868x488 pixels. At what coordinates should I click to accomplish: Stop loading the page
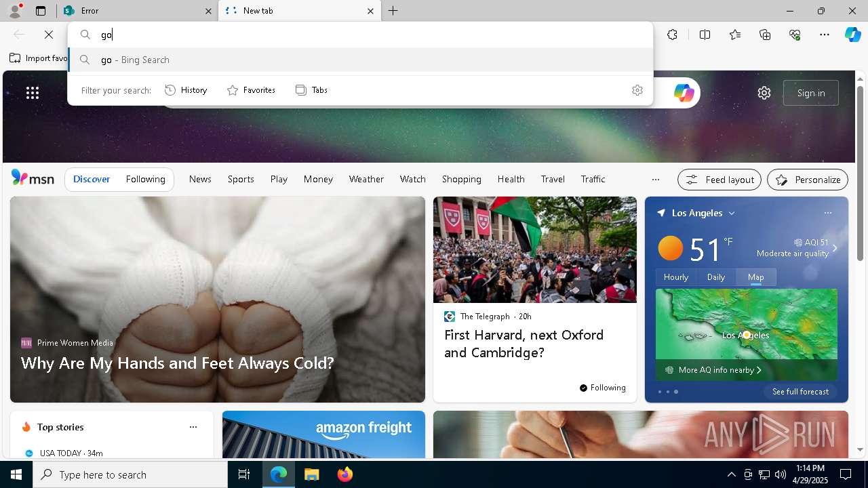(x=49, y=35)
